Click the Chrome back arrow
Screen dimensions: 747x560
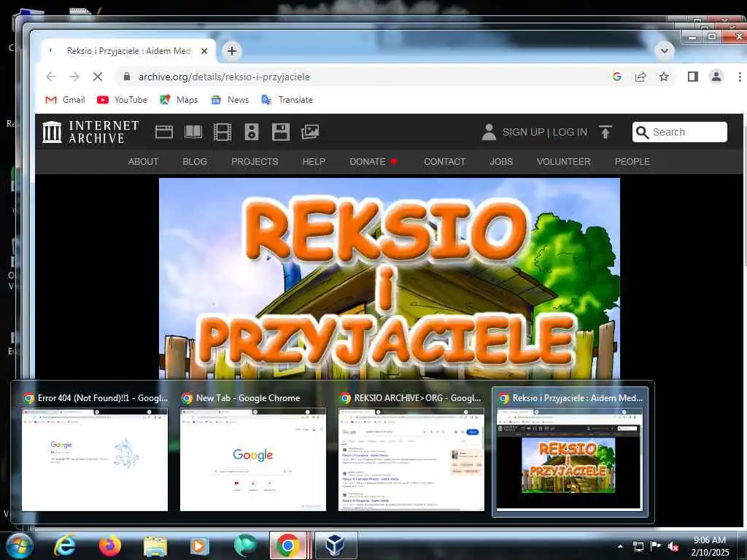click(51, 77)
